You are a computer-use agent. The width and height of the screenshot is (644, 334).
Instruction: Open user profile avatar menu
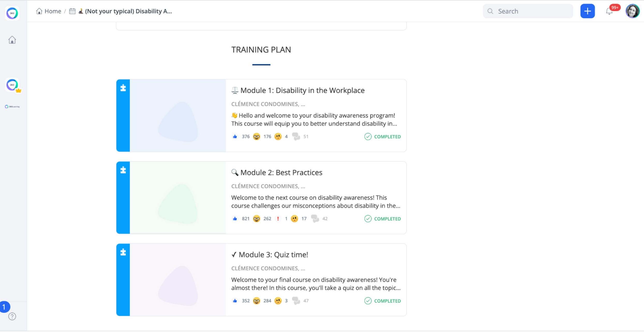coord(632,11)
